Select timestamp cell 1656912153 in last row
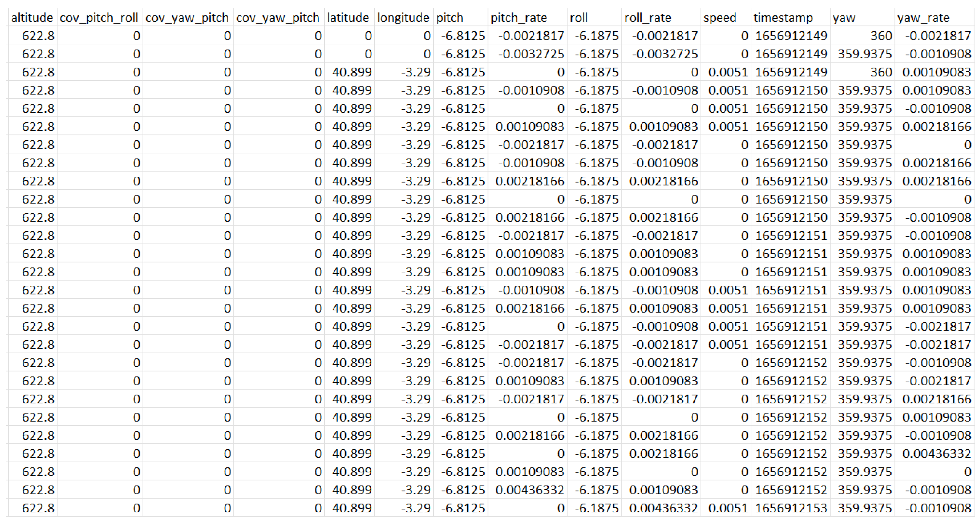 point(791,508)
